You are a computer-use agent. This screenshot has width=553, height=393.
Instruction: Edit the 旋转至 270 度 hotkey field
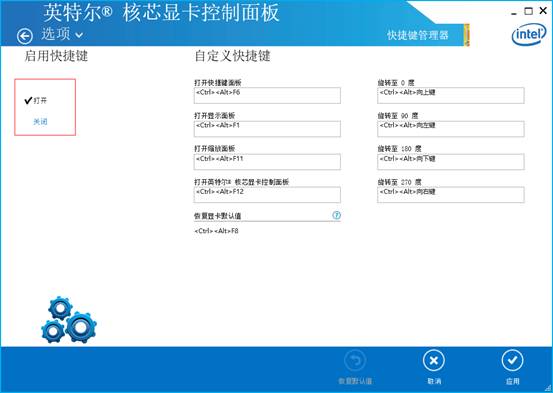pos(451,195)
